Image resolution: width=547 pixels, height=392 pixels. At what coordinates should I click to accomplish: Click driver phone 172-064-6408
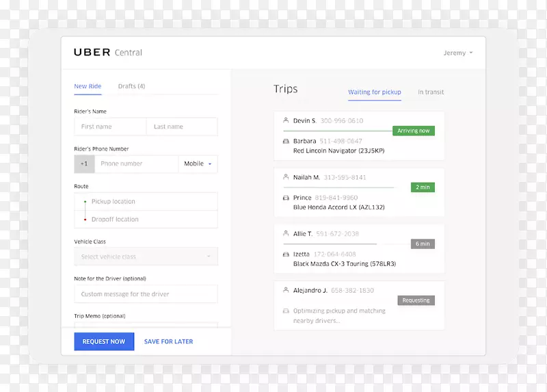click(334, 254)
